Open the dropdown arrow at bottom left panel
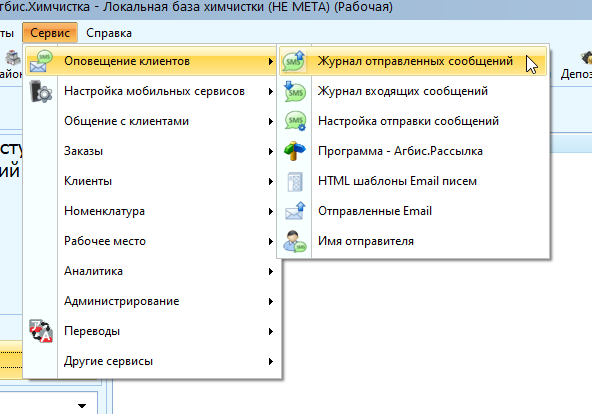 click(82, 406)
